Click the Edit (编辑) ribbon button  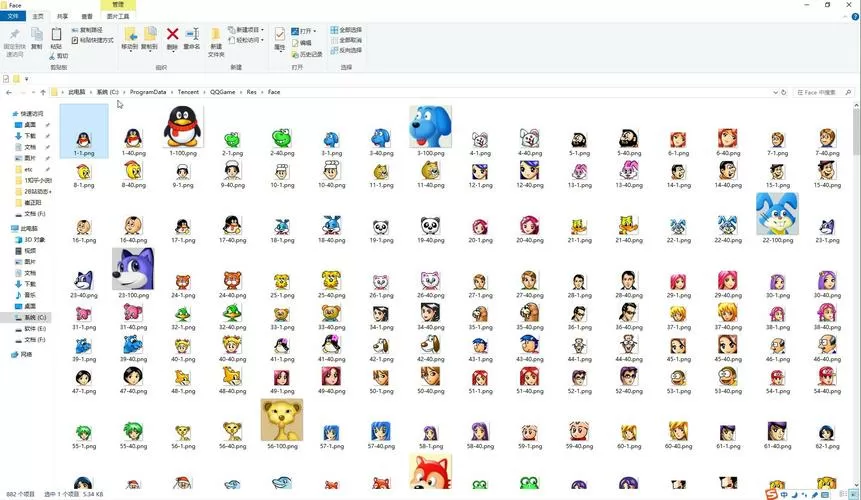[x=301, y=43]
